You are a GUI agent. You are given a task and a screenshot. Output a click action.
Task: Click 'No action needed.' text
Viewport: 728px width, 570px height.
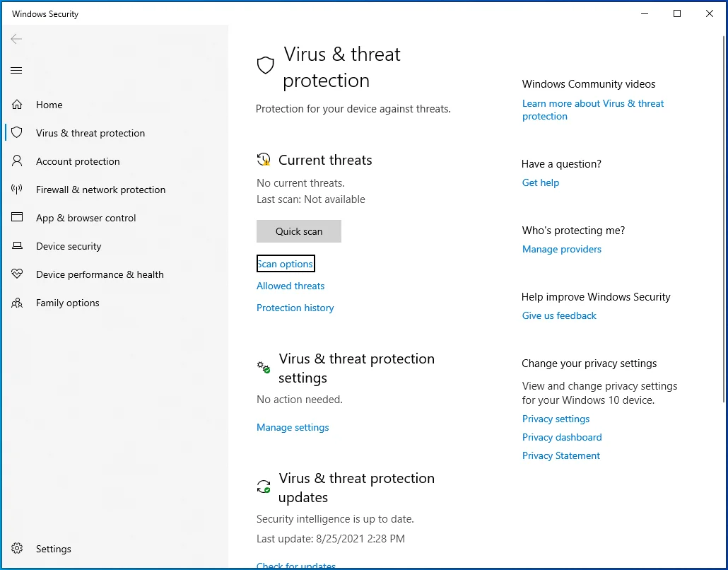point(300,400)
